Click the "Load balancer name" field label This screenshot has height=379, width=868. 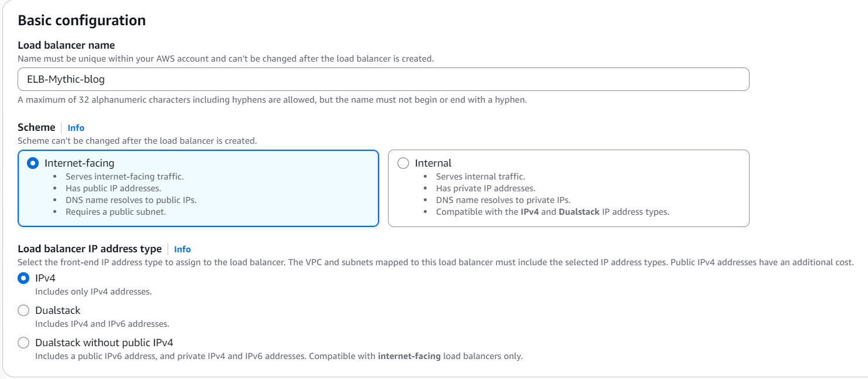tap(66, 45)
